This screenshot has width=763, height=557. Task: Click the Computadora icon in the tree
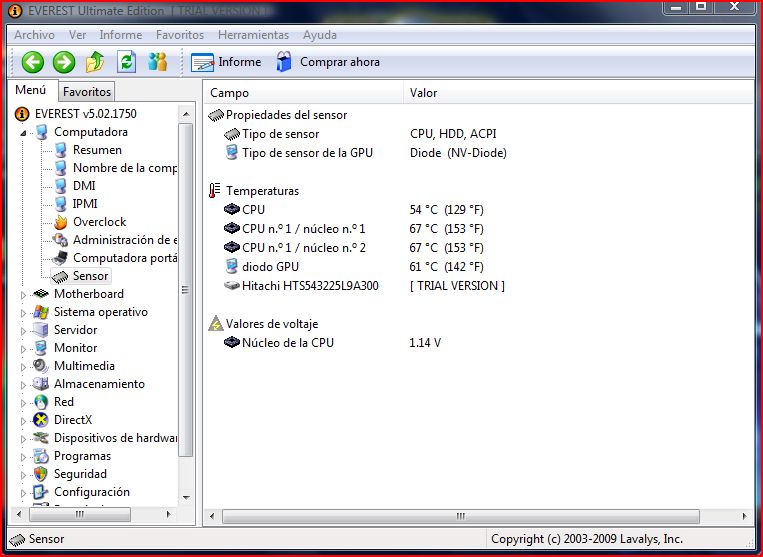pos(42,132)
